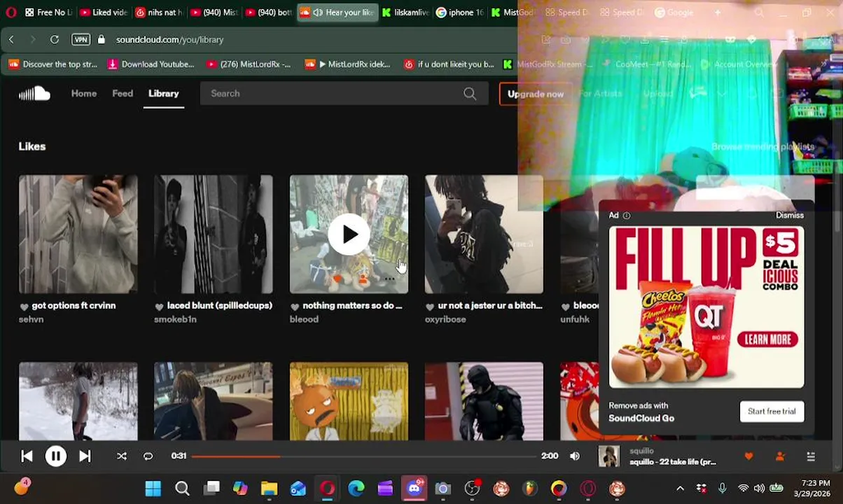Reload the current page

click(54, 40)
